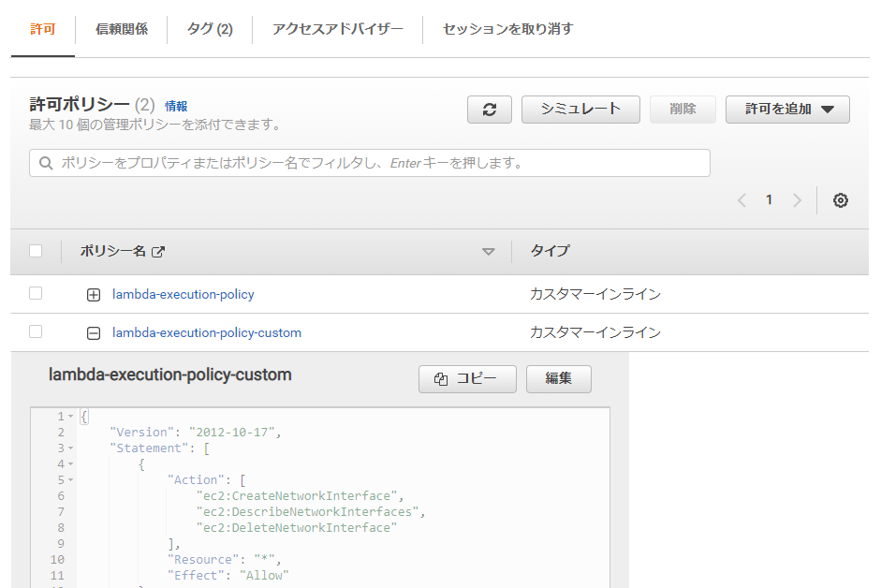Open lambda-execution-policy link

tap(184, 295)
